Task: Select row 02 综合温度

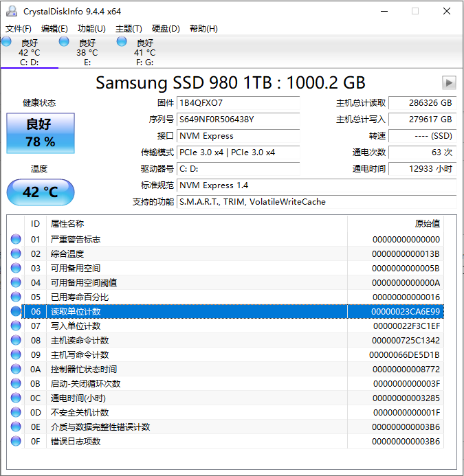Action: click(x=225, y=253)
